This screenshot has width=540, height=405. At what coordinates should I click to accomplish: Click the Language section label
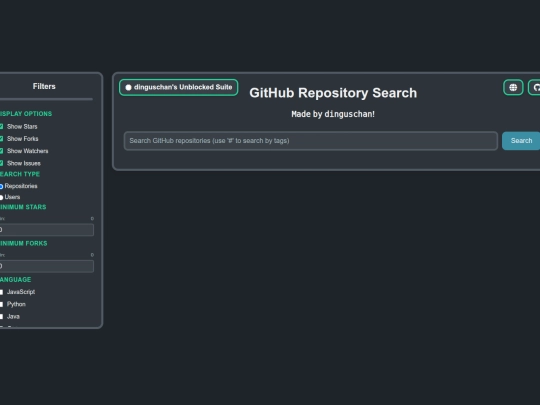pos(15,280)
